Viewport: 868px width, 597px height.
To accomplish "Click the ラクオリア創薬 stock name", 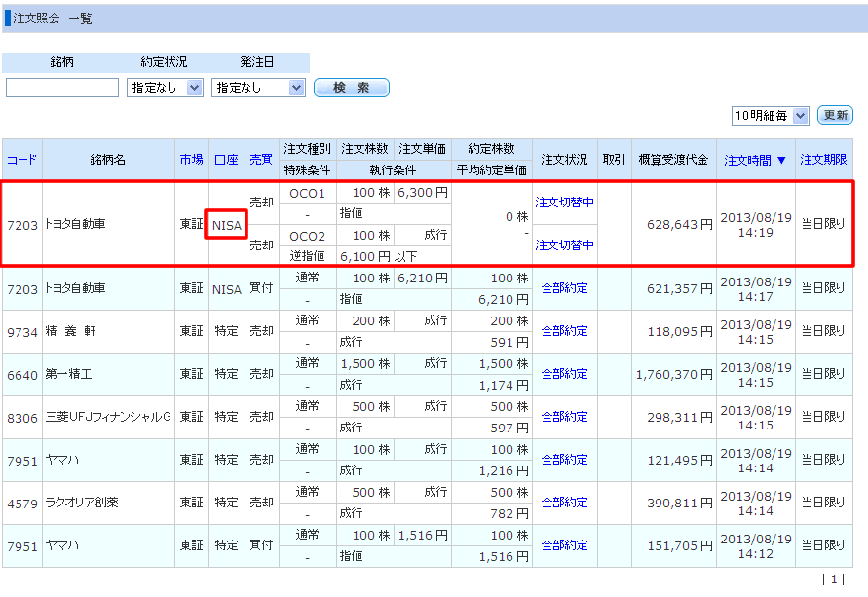I will pos(82,503).
